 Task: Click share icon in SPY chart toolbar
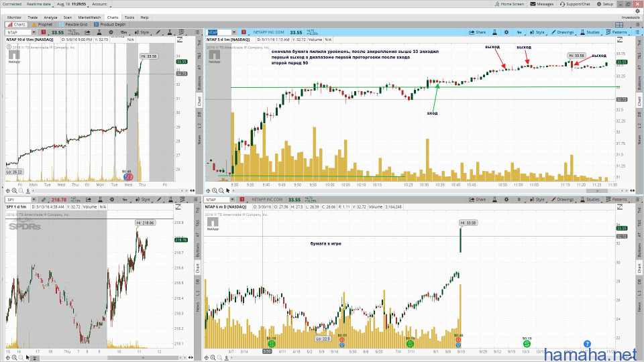click(x=89, y=200)
